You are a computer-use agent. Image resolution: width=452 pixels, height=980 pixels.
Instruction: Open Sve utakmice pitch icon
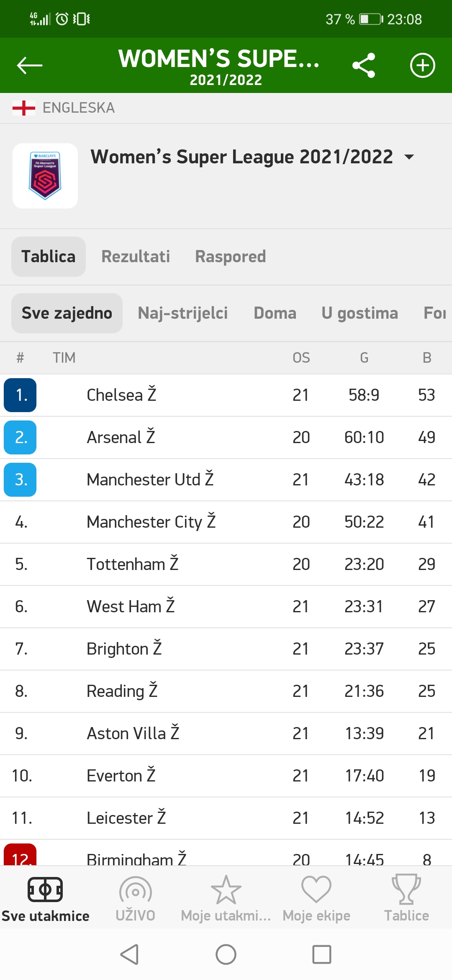click(45, 889)
